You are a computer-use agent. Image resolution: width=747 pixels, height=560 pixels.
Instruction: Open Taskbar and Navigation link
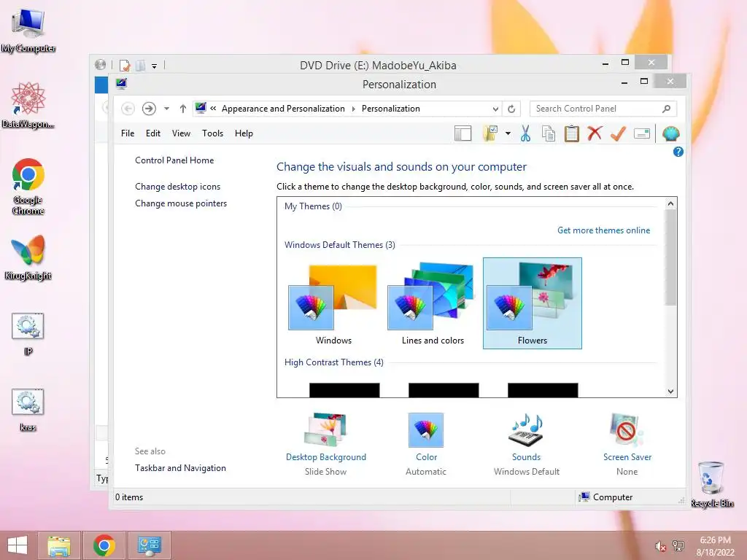[x=181, y=468]
